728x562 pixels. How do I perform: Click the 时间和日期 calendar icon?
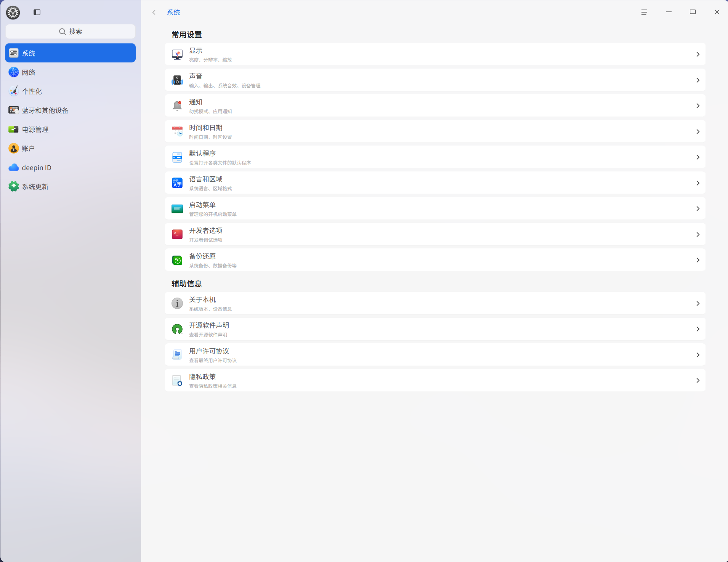(177, 131)
